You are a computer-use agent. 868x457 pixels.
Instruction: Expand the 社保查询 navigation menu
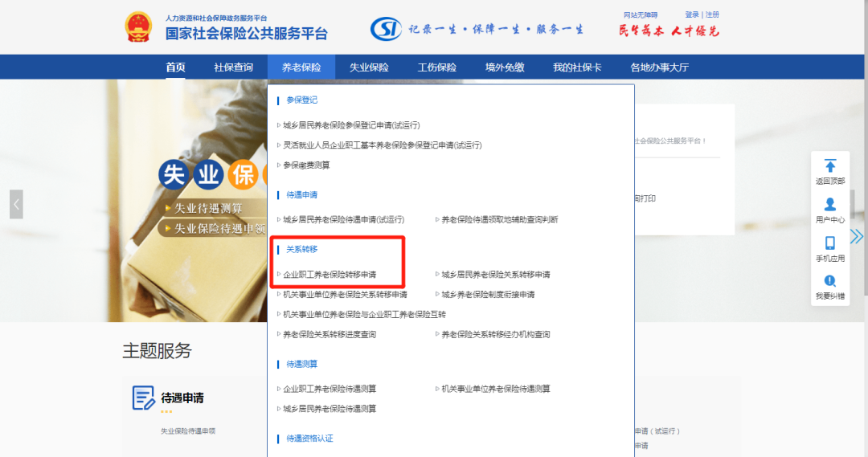point(233,67)
